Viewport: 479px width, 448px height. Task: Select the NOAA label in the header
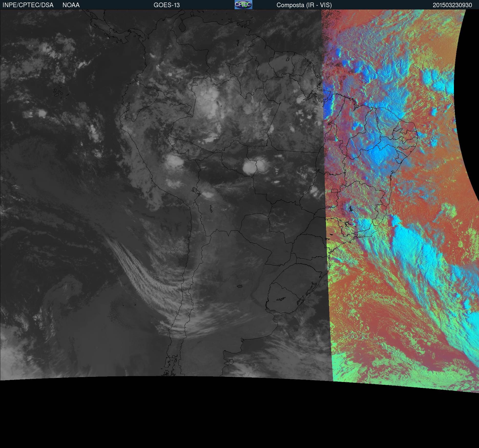(71, 5)
